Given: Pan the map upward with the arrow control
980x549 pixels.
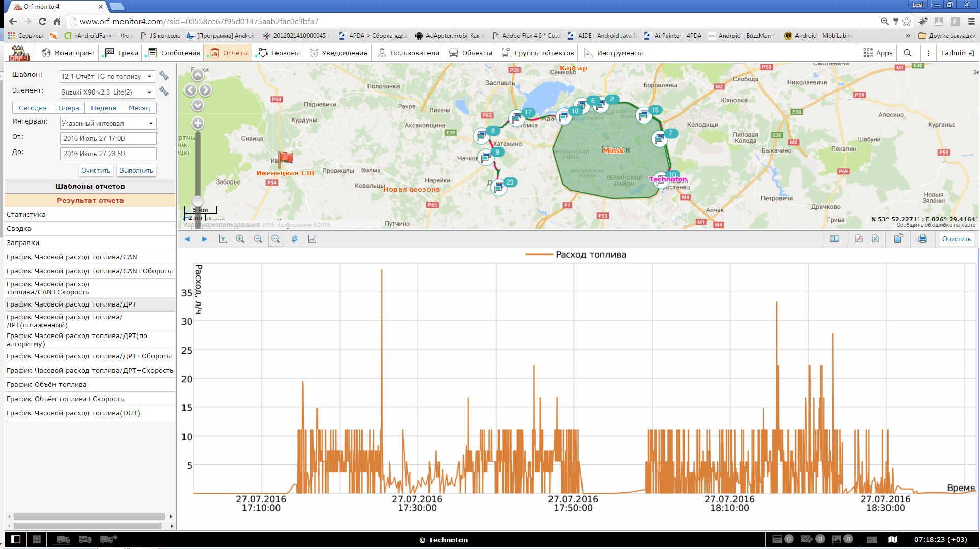Looking at the screenshot, I should (198, 75).
